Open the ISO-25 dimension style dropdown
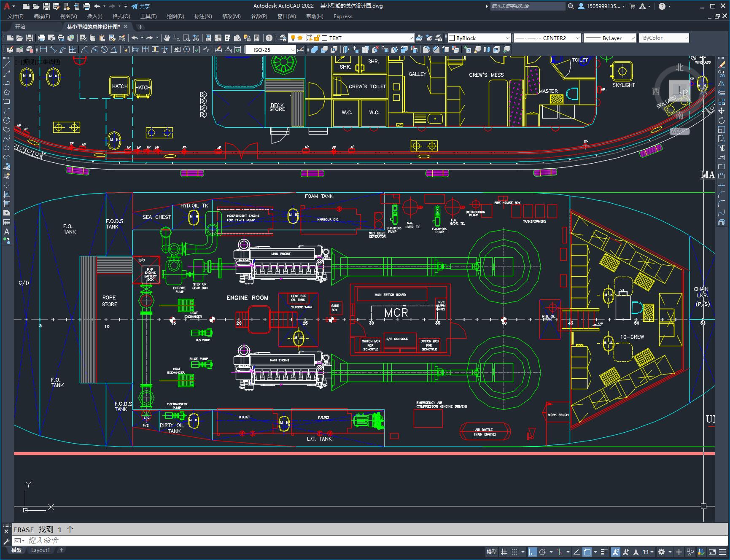730x560 pixels. pos(270,49)
